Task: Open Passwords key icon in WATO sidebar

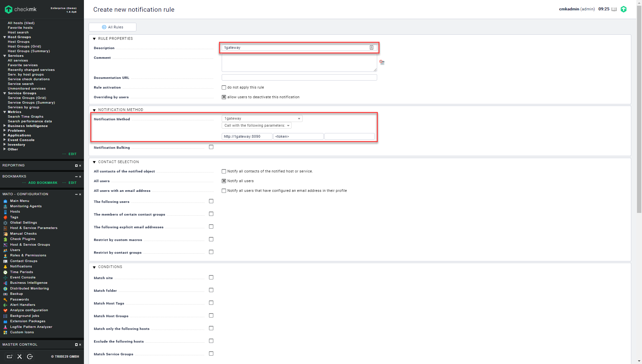Action: coord(5,300)
